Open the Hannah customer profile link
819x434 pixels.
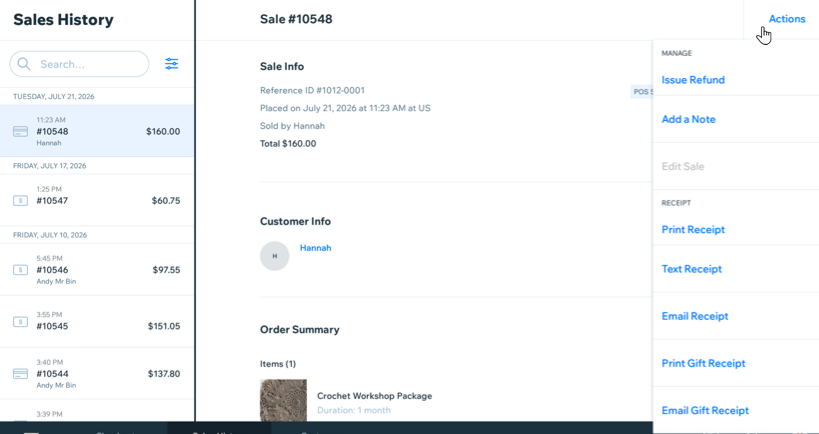(x=315, y=248)
